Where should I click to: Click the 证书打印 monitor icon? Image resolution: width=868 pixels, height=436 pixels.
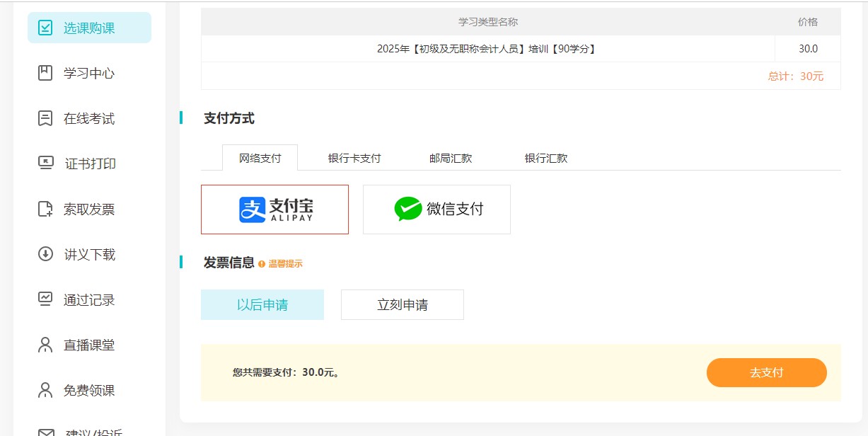click(x=45, y=163)
